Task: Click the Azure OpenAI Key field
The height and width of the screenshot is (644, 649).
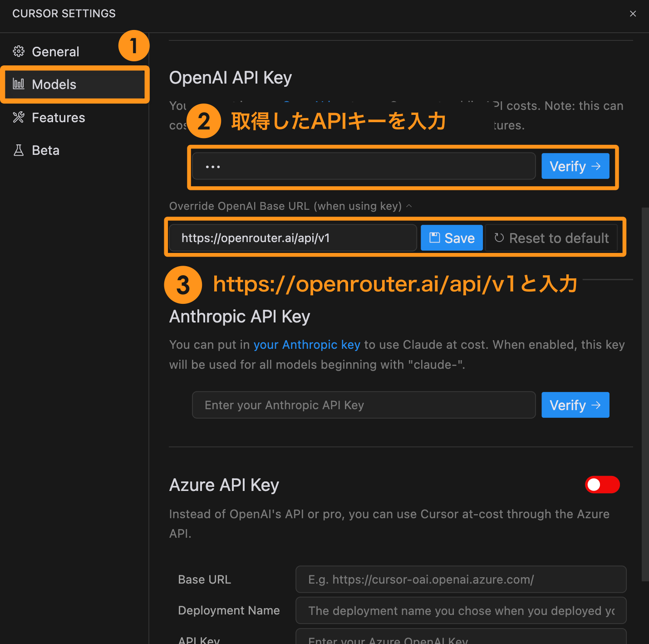Action: point(460,638)
